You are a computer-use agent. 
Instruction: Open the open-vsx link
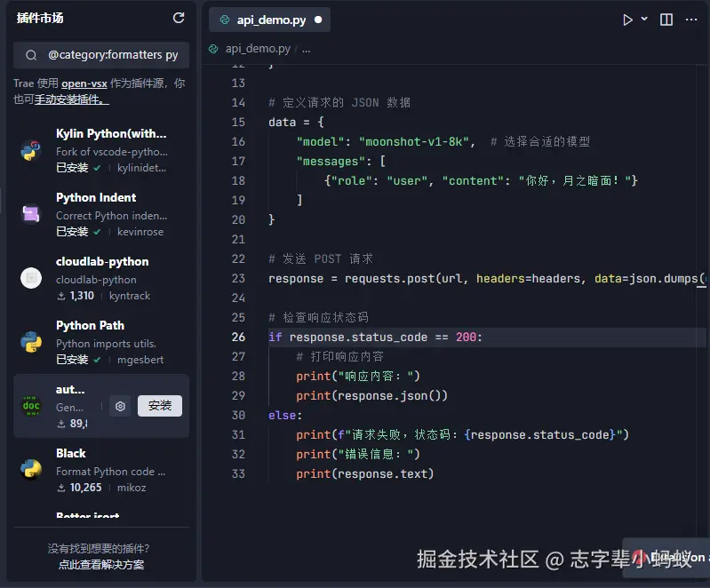point(84,83)
